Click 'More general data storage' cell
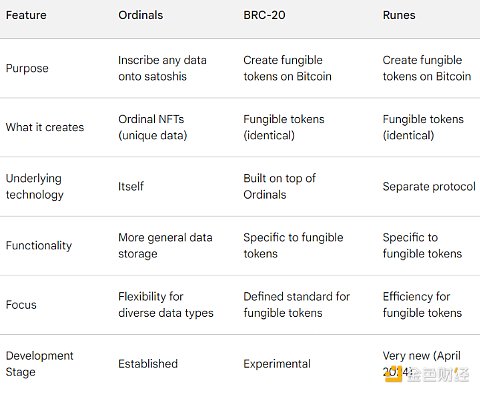The width and height of the screenshot is (480, 393). (x=165, y=246)
